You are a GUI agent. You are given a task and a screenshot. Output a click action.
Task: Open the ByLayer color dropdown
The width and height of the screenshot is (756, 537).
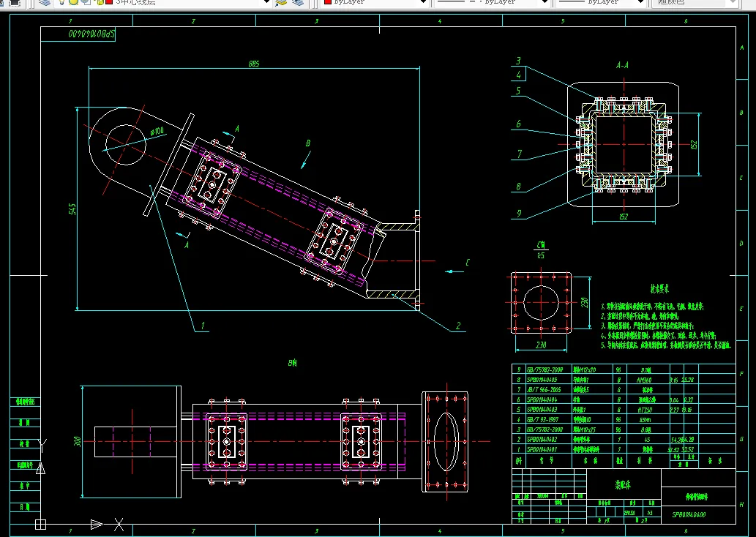click(x=423, y=2)
